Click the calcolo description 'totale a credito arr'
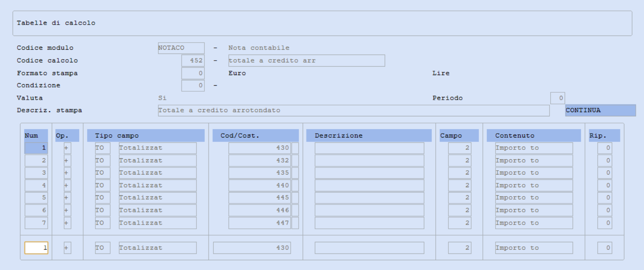The image size is (644, 270). (x=307, y=61)
